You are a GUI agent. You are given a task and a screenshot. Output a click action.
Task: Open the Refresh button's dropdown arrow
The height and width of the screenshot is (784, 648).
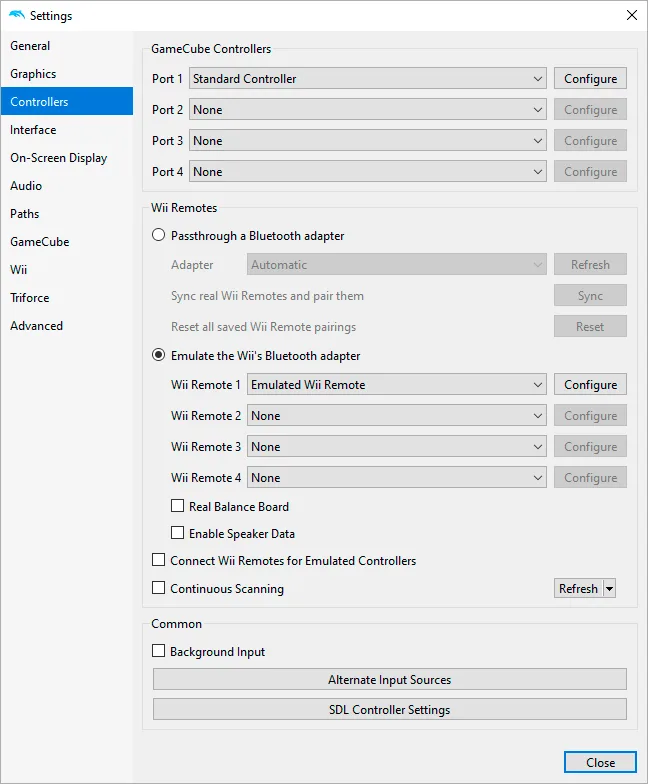pyautogui.click(x=610, y=588)
